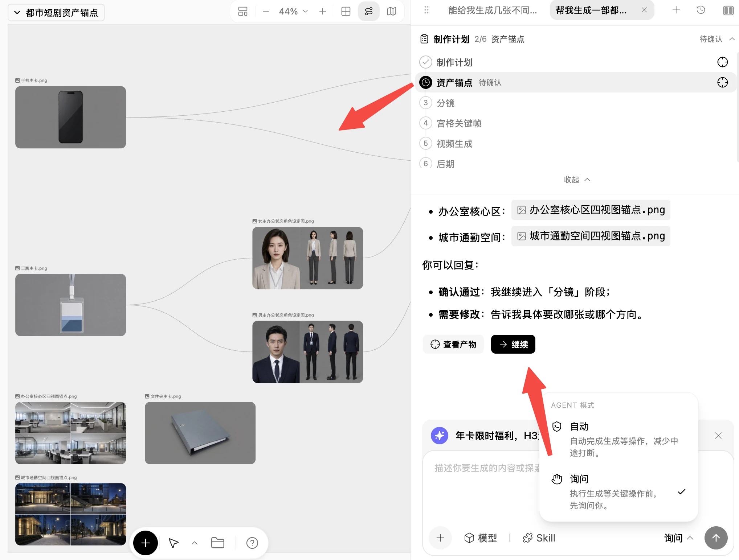739x560 pixels.
Task: Collapse the 待确认 plan header chevron
Action: click(732, 39)
